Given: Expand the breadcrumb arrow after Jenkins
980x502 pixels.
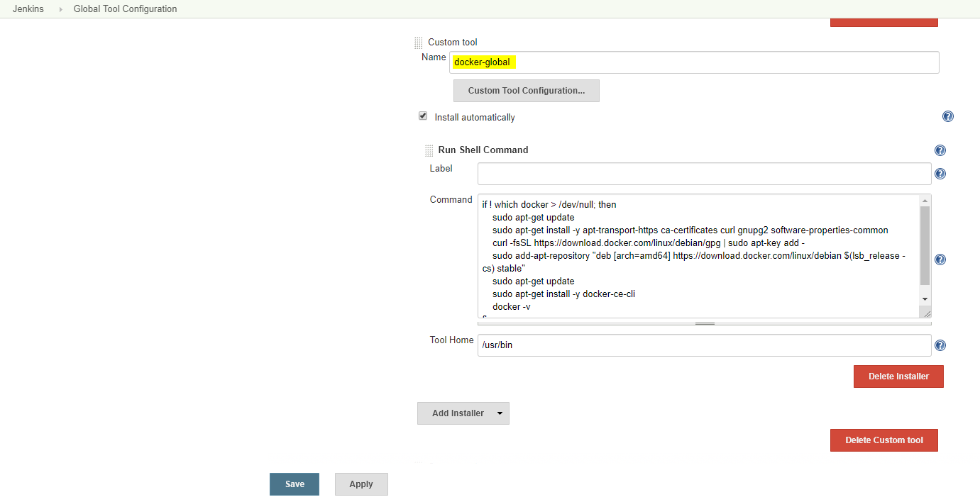Looking at the screenshot, I should coord(60,9).
